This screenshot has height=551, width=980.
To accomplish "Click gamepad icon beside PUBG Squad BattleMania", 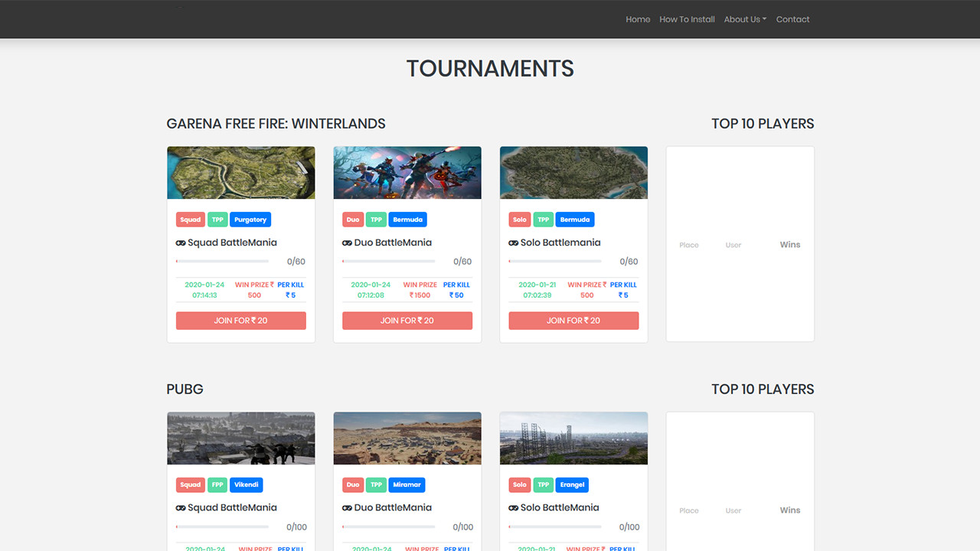I will (x=181, y=508).
